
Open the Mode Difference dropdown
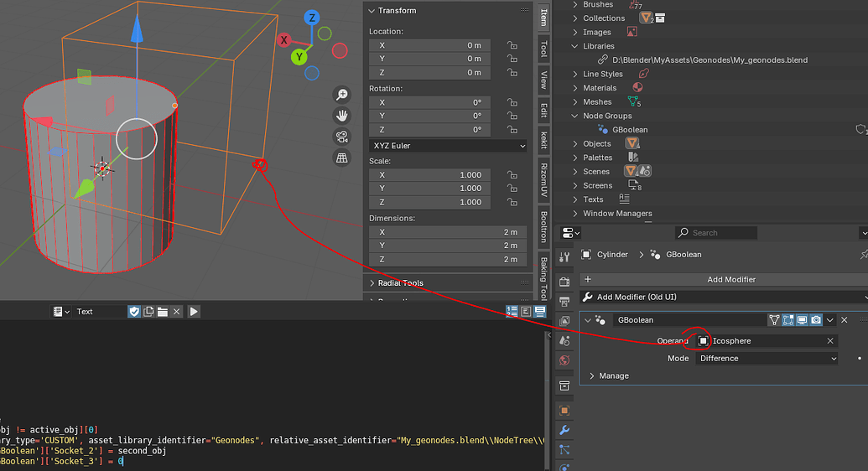click(767, 359)
